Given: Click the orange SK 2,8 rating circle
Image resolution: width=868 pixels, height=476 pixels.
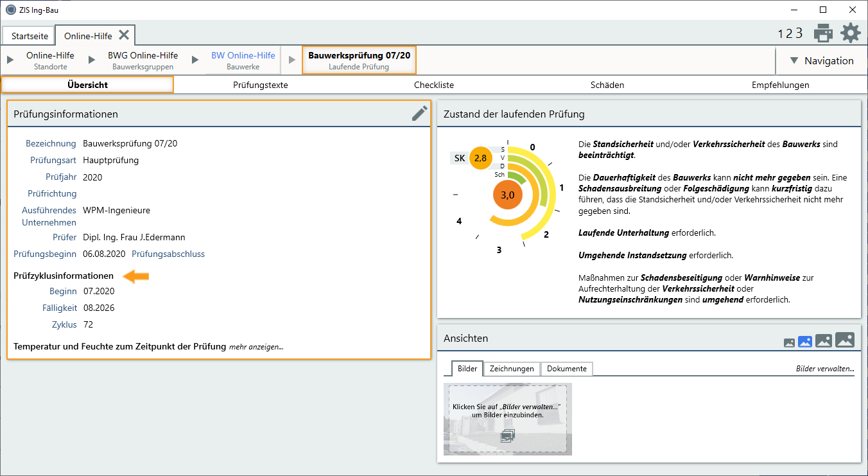Looking at the screenshot, I should point(480,158).
